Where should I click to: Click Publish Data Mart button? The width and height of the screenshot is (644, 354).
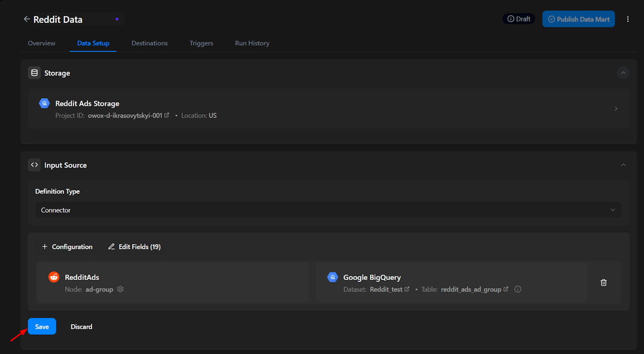[x=578, y=19]
